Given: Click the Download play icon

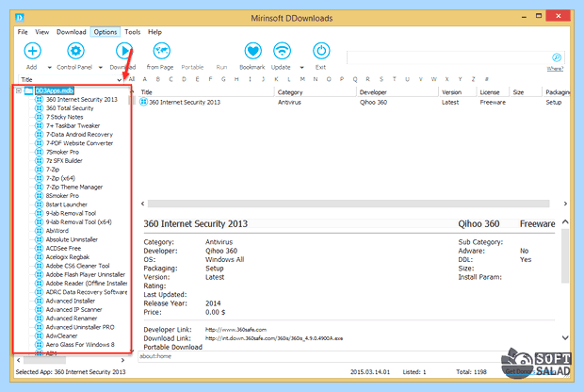Looking at the screenshot, I should click(124, 51).
